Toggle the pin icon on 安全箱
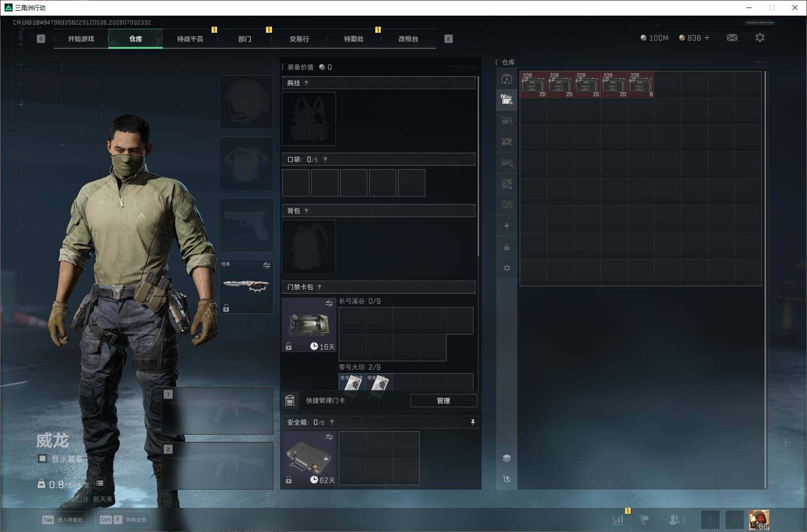 pos(473,422)
